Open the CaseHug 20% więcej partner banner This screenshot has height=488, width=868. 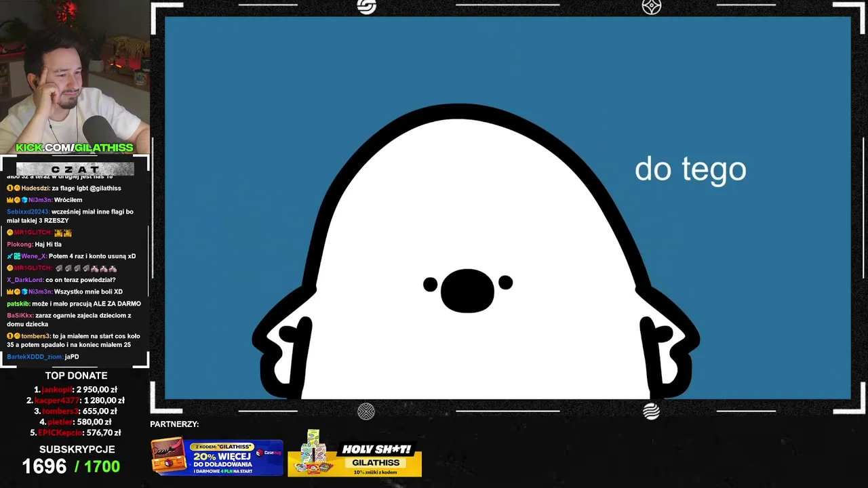[216, 458]
